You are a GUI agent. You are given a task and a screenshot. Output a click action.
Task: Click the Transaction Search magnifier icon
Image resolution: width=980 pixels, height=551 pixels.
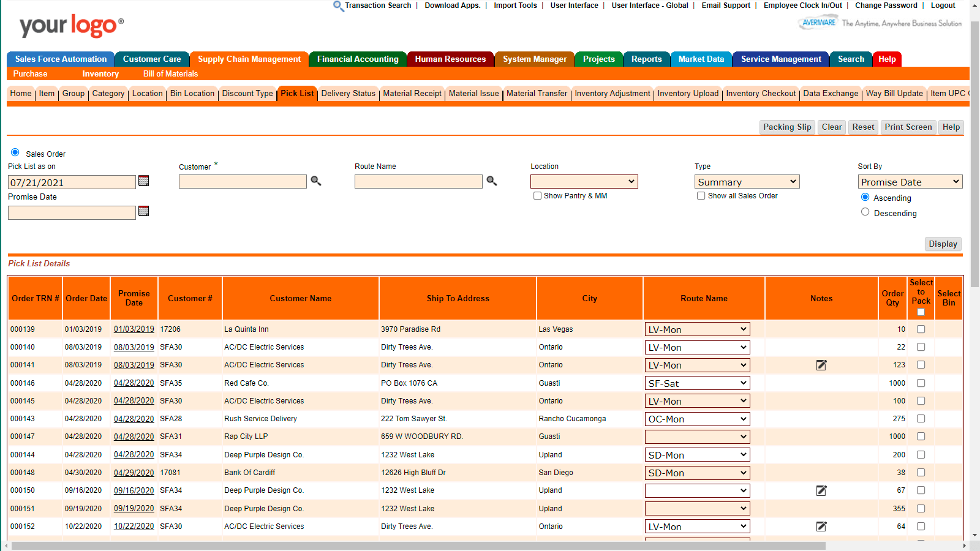pyautogui.click(x=339, y=6)
